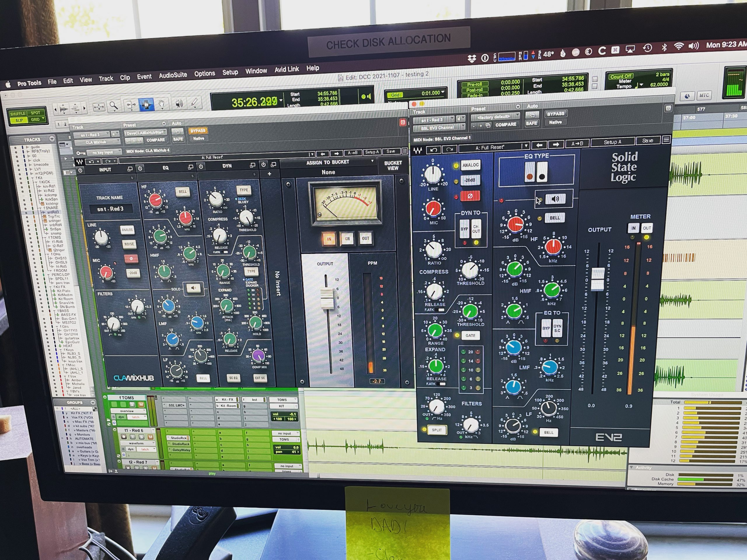Open the Event menu
Viewport: 747px width, 560px height.
pos(144,77)
